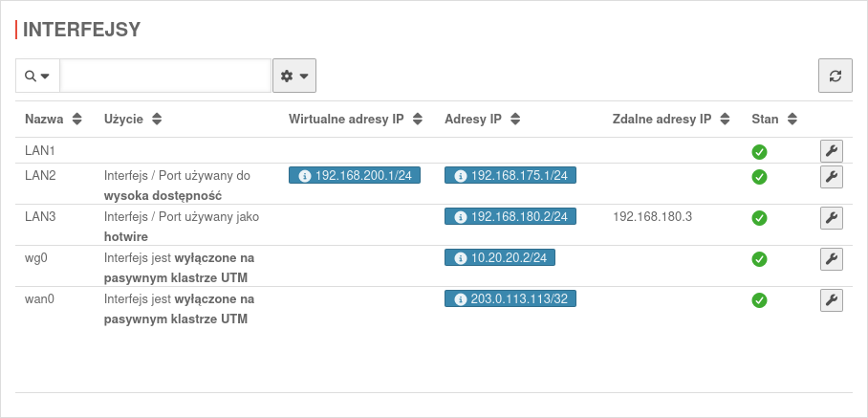Sort by Zdalne adresy IP header
868x418 pixels.
point(671,119)
